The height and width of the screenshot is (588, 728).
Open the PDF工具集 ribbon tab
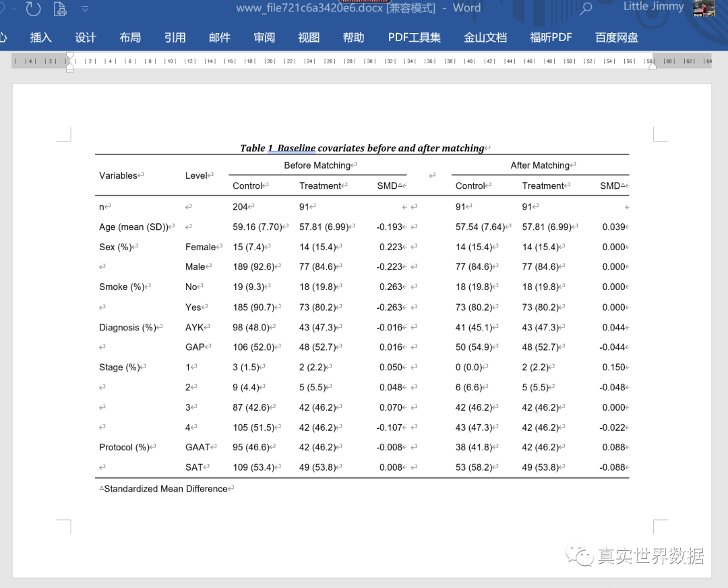pyautogui.click(x=415, y=38)
